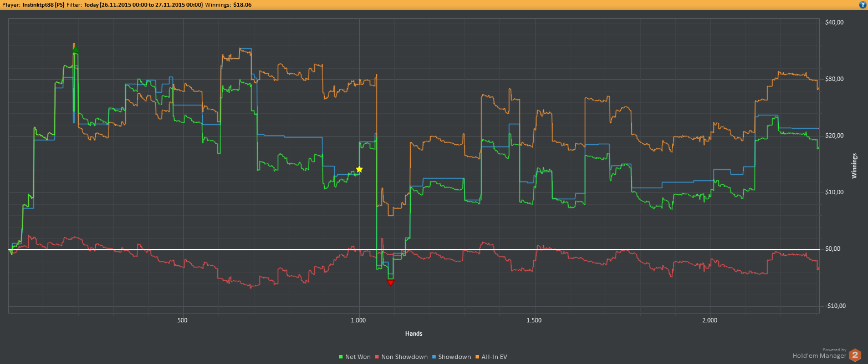
Task: Click the red low-point triangle marker
Action: tap(390, 283)
